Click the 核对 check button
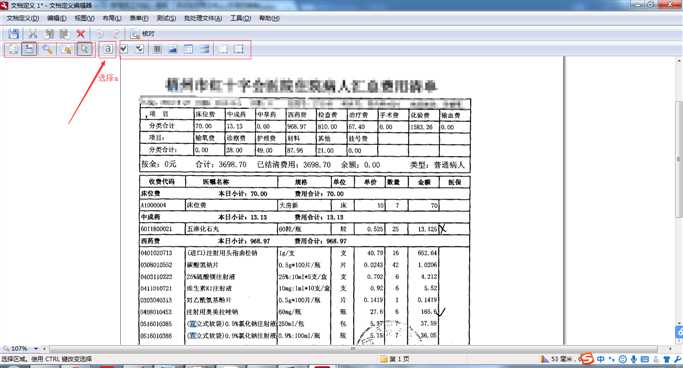The height and width of the screenshot is (368, 683). (x=143, y=34)
